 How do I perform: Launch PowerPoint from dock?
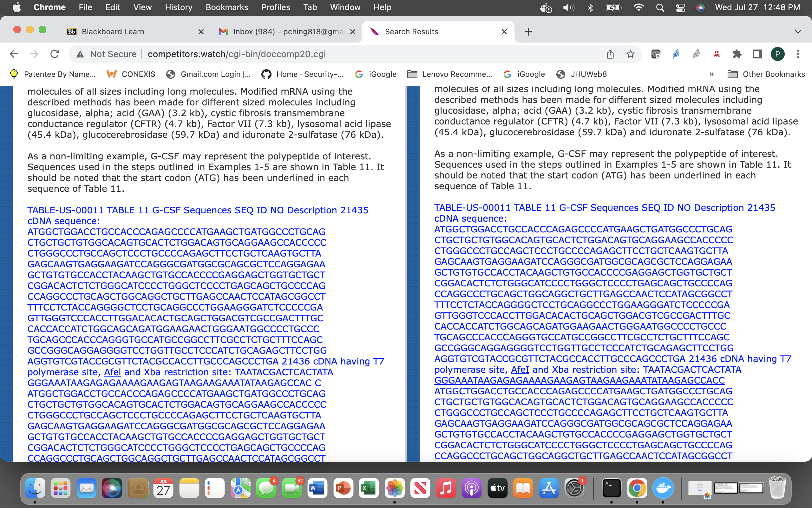pos(343,488)
